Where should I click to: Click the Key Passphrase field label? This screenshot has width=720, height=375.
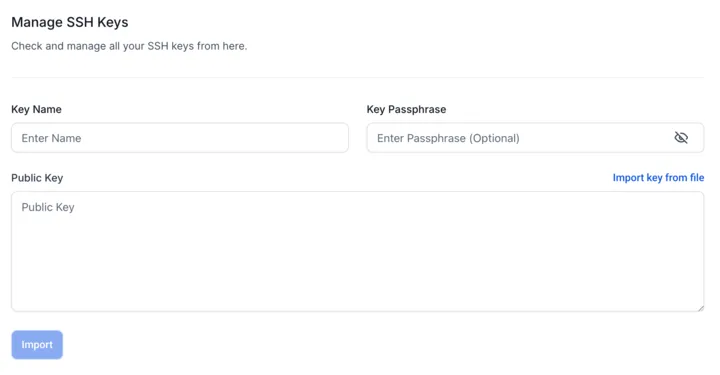pyautogui.click(x=406, y=109)
